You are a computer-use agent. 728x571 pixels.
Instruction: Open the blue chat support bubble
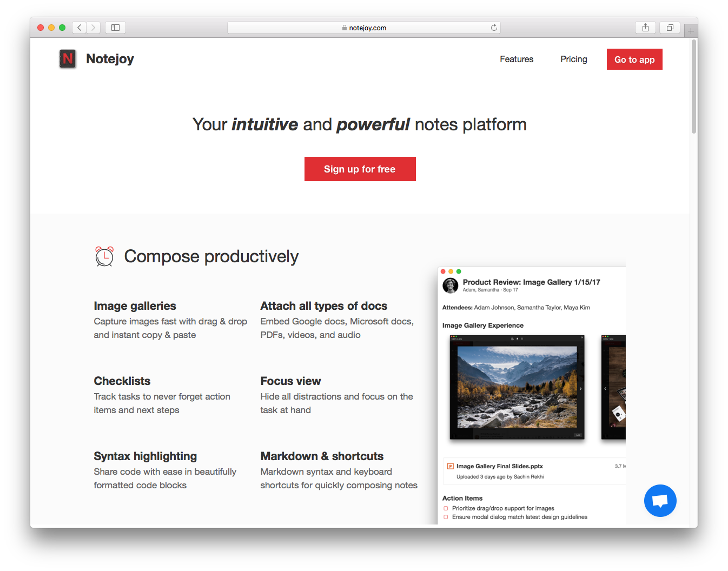click(x=660, y=501)
